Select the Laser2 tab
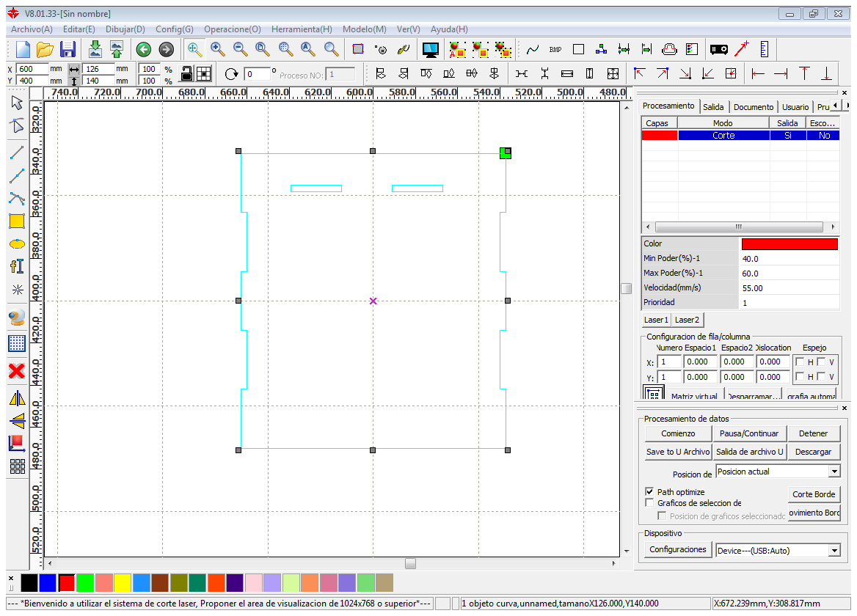 pyautogui.click(x=687, y=320)
